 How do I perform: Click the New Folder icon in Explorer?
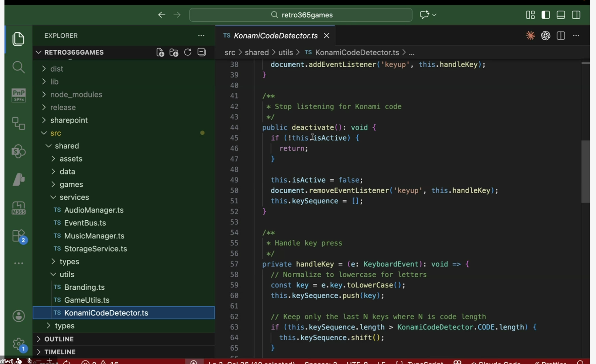pyautogui.click(x=174, y=53)
